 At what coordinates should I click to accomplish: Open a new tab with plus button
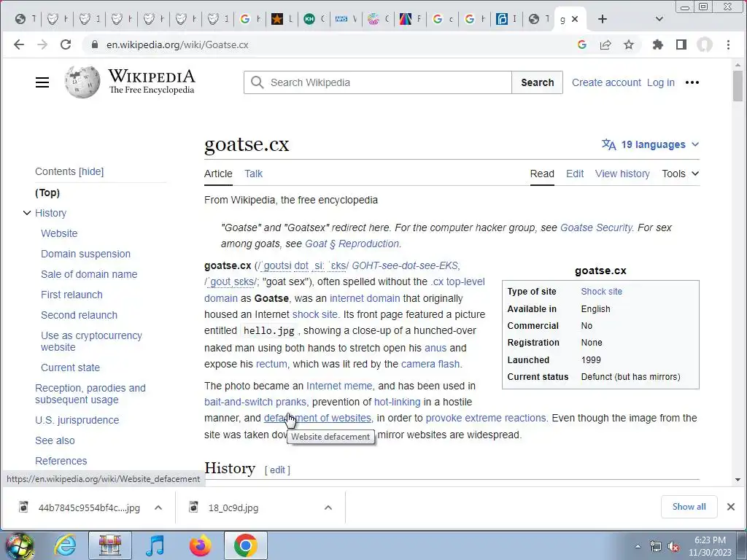tap(602, 19)
